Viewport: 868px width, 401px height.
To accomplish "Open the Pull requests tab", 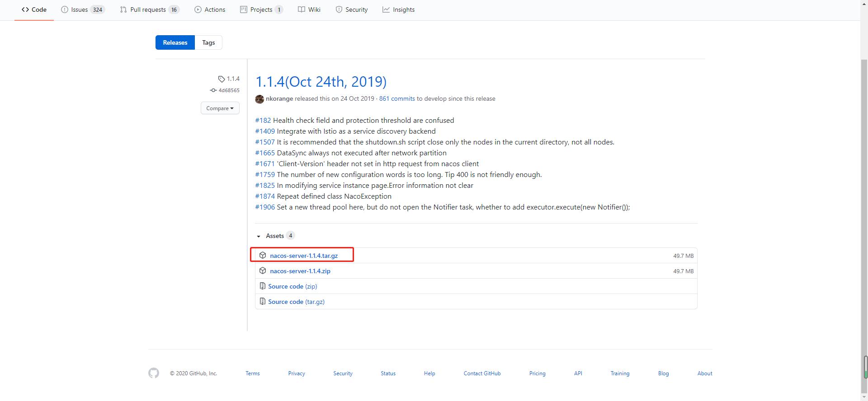I will [150, 9].
